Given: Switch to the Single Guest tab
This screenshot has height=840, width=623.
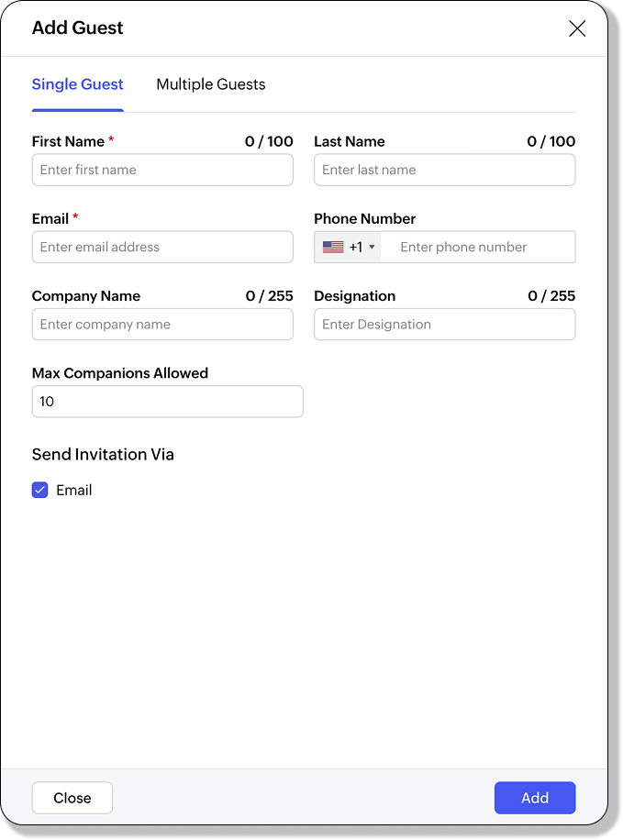Looking at the screenshot, I should click(77, 84).
